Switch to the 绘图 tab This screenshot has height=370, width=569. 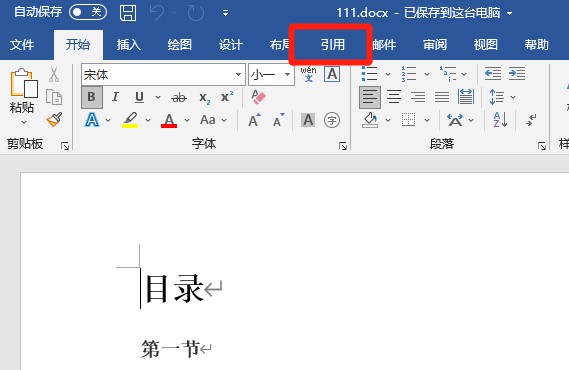pos(179,45)
